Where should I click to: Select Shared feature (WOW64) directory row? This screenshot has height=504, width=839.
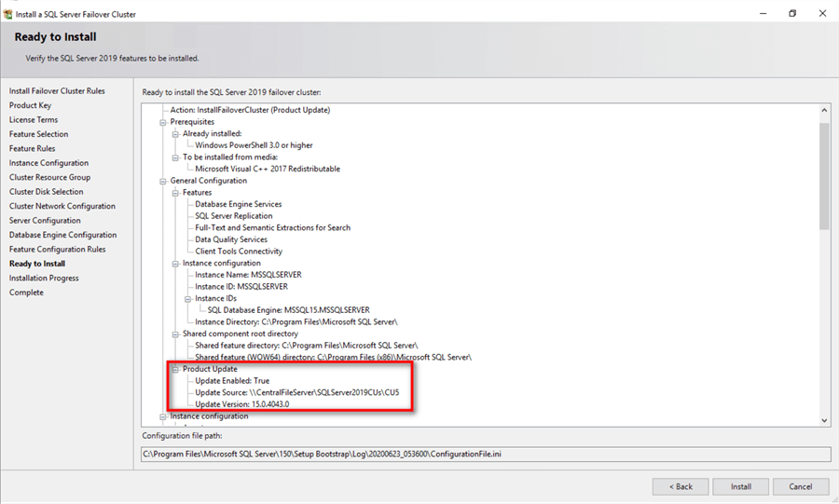tap(334, 357)
